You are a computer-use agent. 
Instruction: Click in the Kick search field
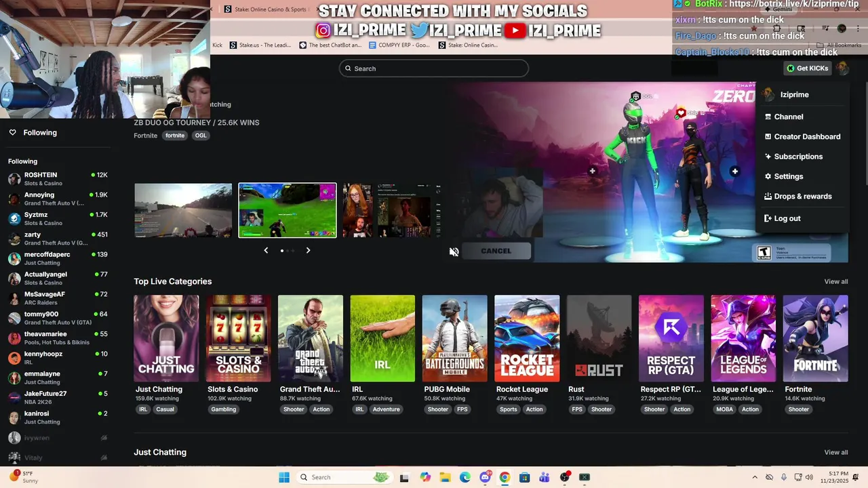click(x=434, y=68)
